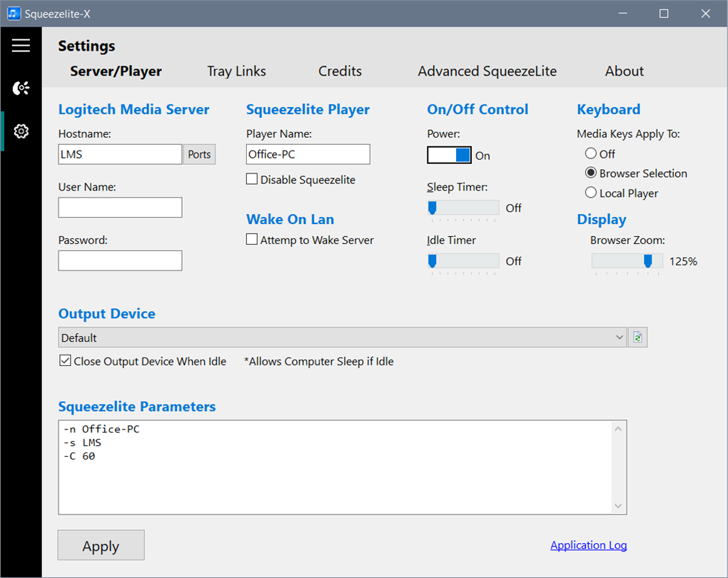
Task: Open the Application Log link
Action: [588, 545]
